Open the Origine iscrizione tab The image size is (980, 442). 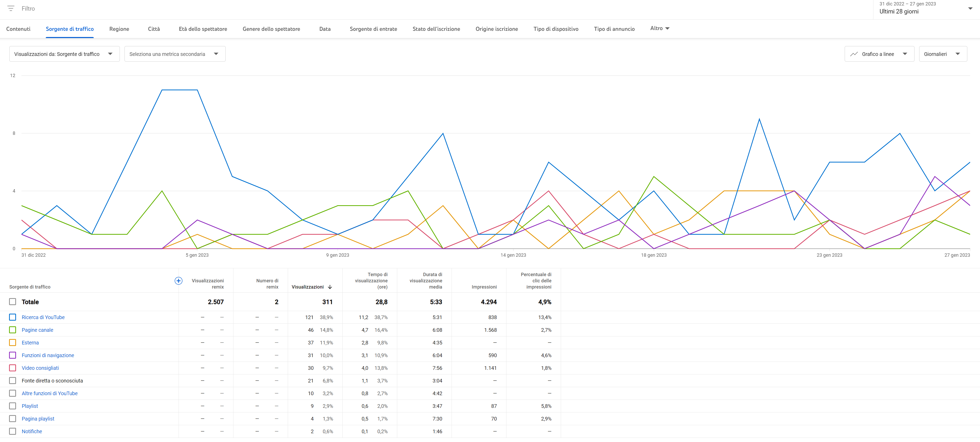coord(496,29)
